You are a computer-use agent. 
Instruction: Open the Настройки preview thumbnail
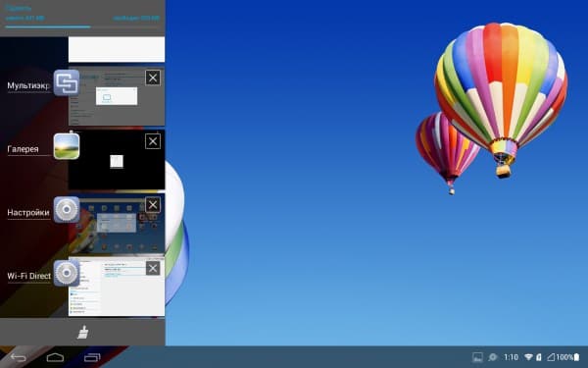click(117, 223)
